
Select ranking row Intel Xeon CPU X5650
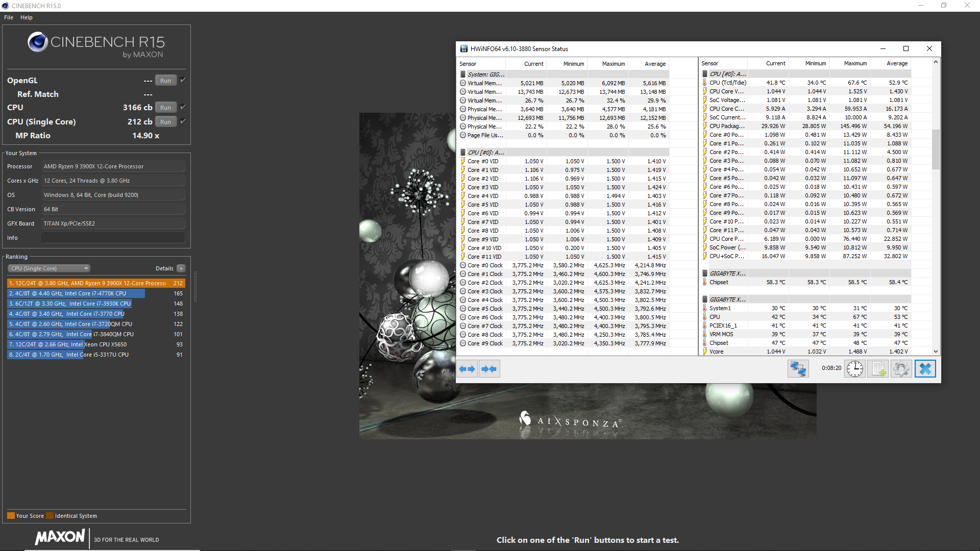tap(96, 344)
